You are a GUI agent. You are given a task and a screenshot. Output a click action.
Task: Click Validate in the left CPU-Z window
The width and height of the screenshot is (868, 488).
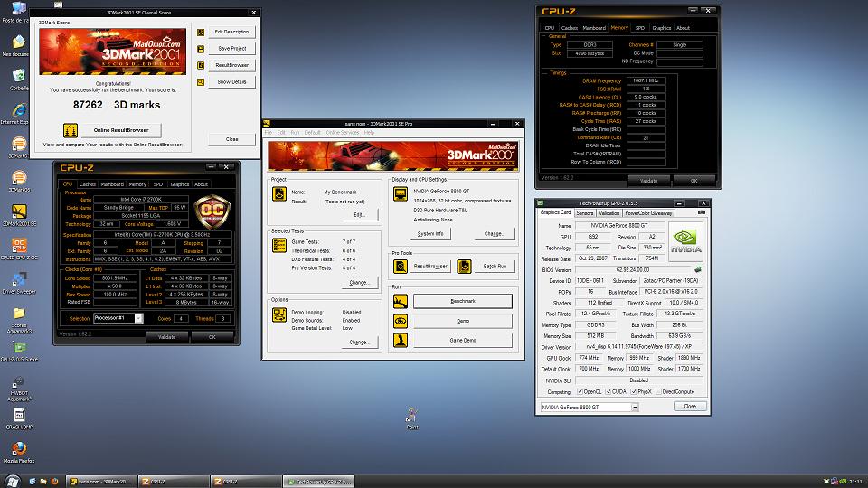pyautogui.click(x=166, y=337)
